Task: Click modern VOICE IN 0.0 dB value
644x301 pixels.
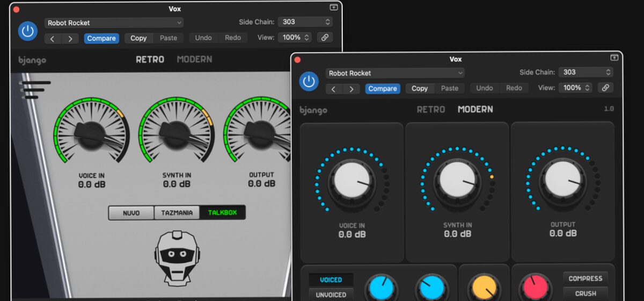Action: pyautogui.click(x=352, y=234)
